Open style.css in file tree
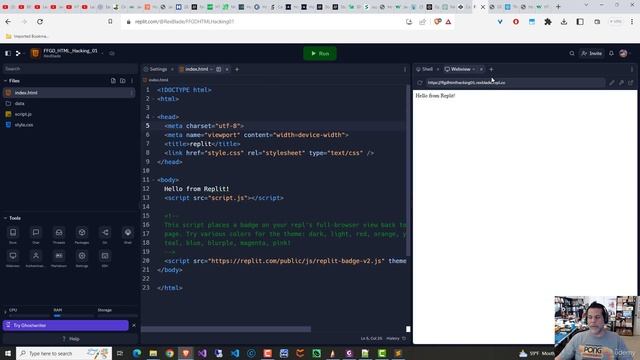640x360 pixels. coord(24,125)
